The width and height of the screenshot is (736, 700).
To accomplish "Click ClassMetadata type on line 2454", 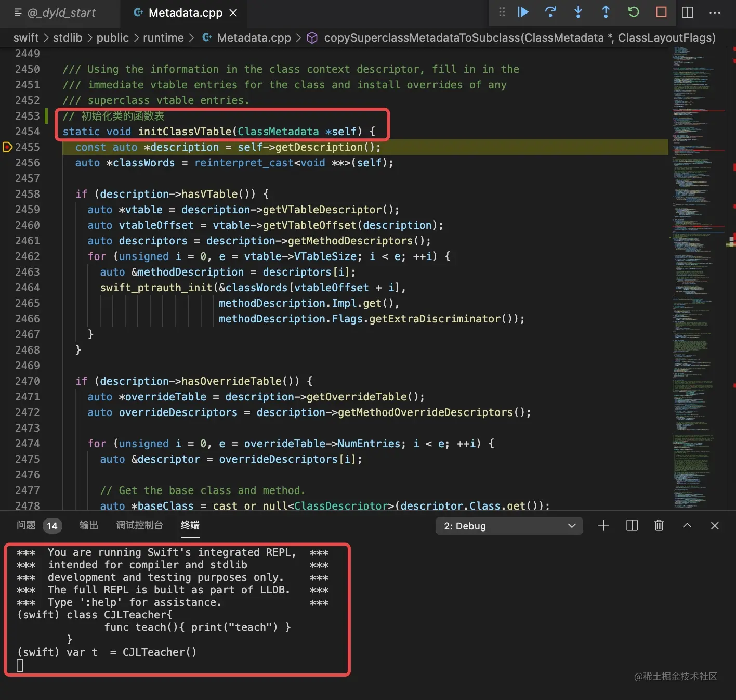I will coord(278,132).
